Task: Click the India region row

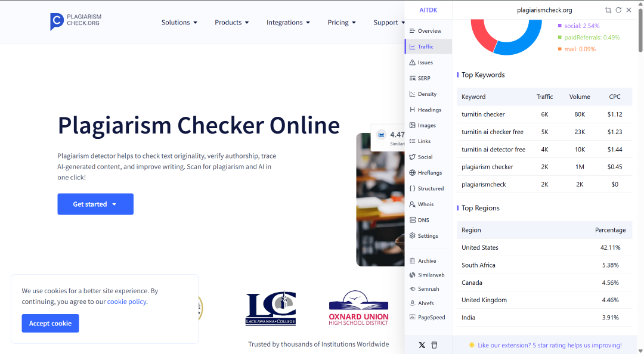Action: coord(544,318)
